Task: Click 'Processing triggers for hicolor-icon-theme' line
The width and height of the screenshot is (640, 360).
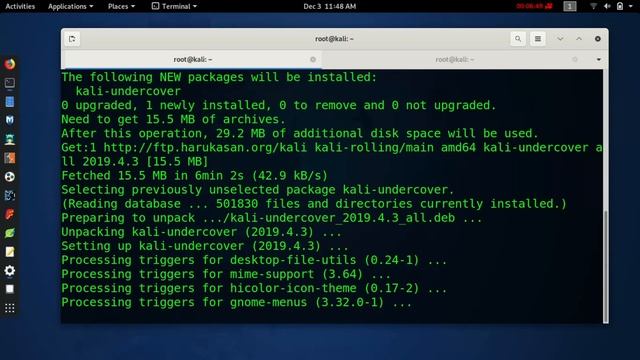Action: click(254, 288)
